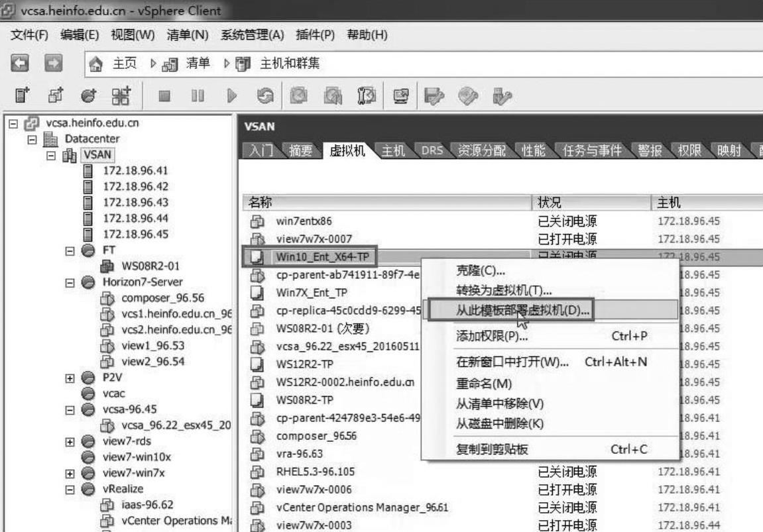Sort by the 状况 column header
763x532 pixels.
(591, 202)
